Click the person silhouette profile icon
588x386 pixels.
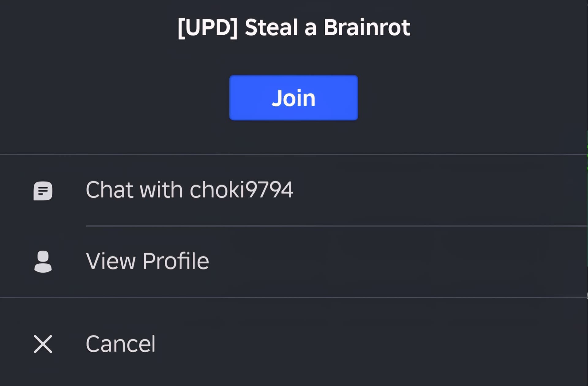click(43, 262)
